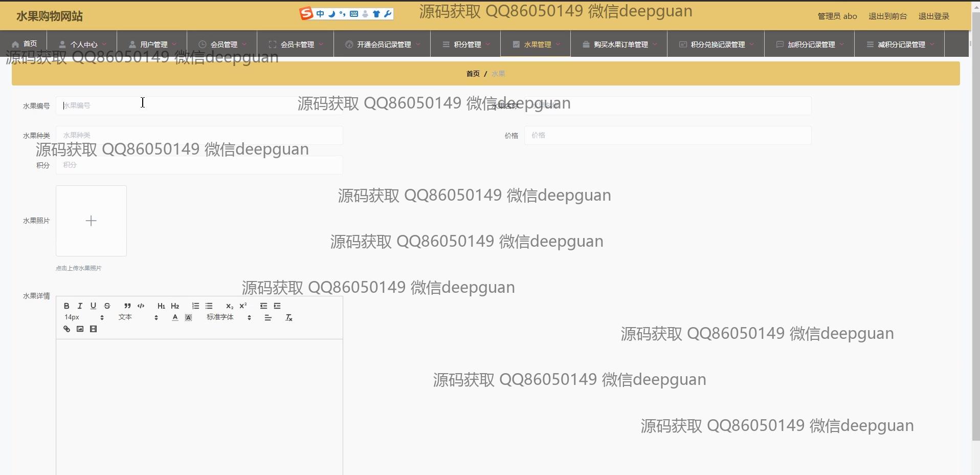Viewport: 980px width, 475px height.
Task: Open the text color picker
Action: tap(175, 317)
